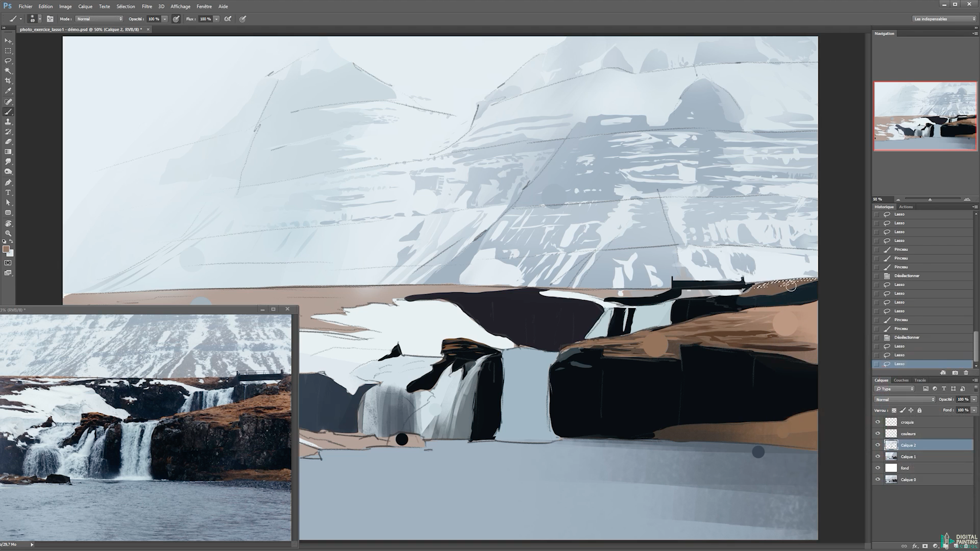The image size is (980, 551).
Task: Select the Pen tool
Action: 8,182
